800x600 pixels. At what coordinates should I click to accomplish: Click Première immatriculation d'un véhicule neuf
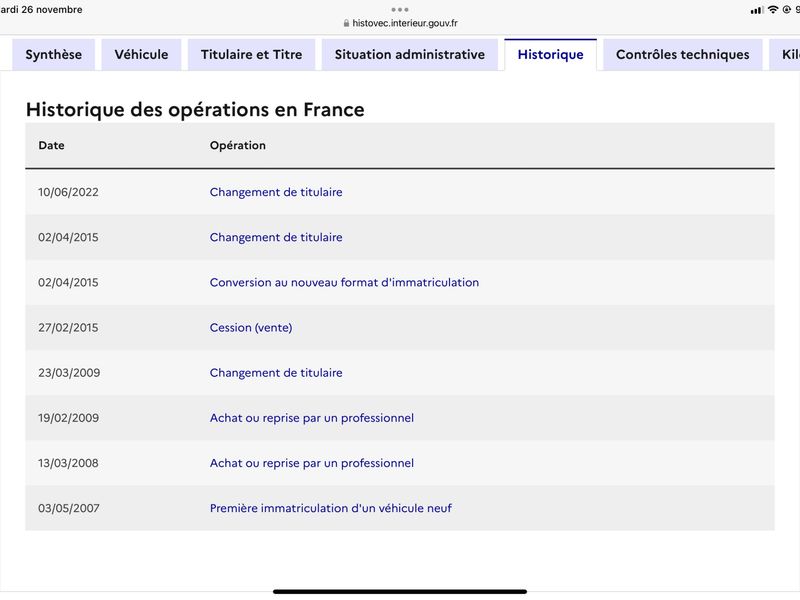tap(331, 508)
